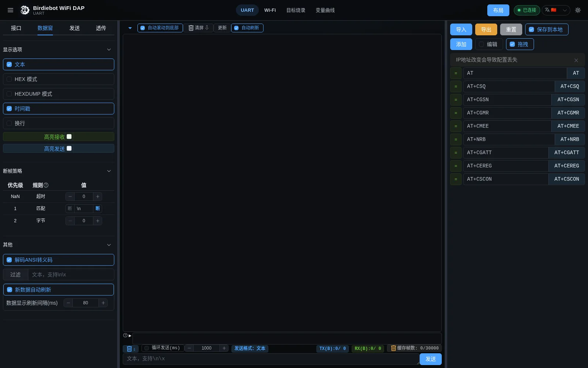Open the 目标烧录 tab
This screenshot has height=368, width=588.
point(296,10)
